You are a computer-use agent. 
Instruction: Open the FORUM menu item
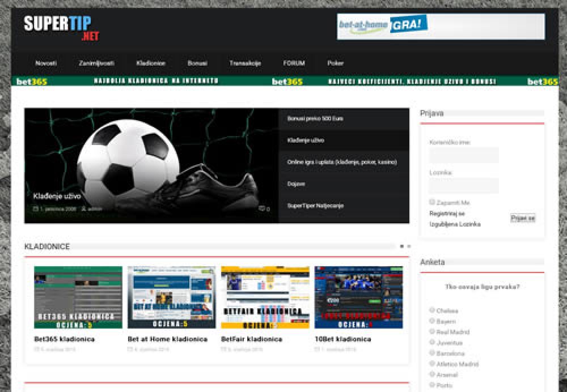[x=294, y=63]
